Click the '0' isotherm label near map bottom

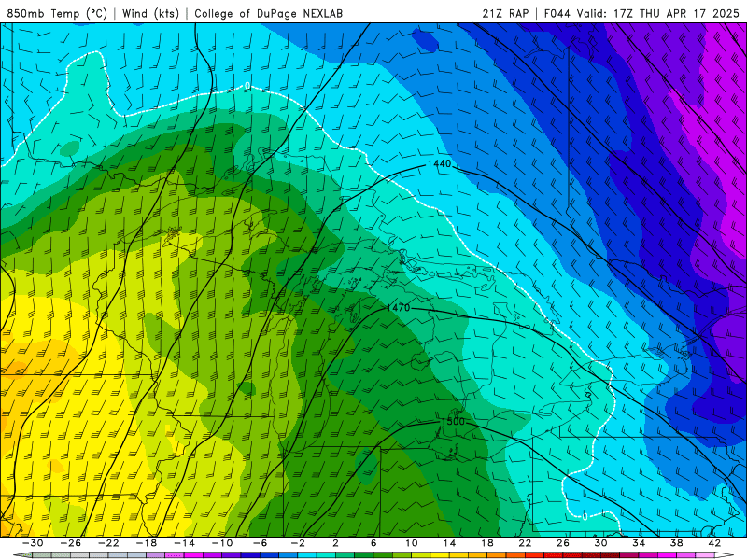(585, 517)
